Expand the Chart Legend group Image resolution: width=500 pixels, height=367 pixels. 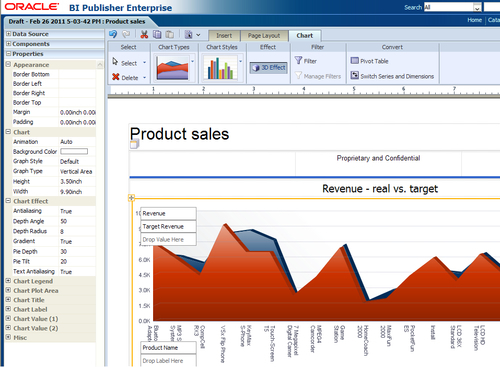[x=8, y=281]
